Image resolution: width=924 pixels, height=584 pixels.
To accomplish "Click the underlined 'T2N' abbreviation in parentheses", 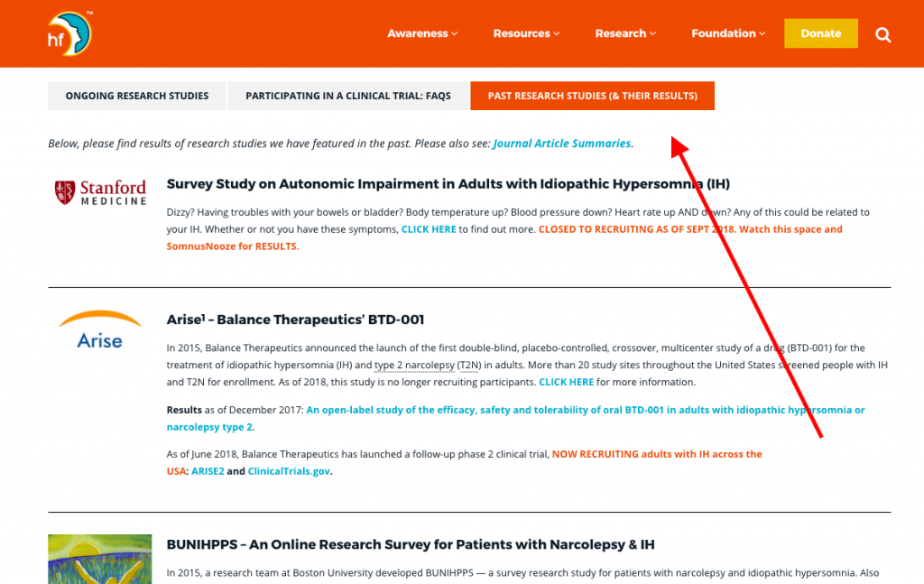I will (469, 366).
